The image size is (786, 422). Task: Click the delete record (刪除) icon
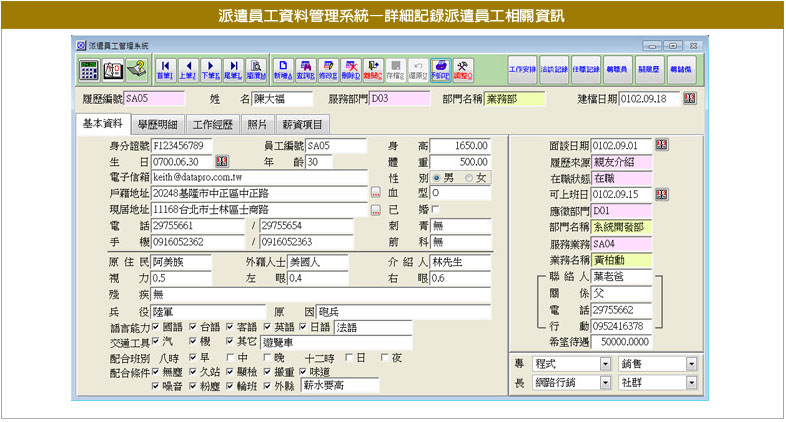pos(351,69)
